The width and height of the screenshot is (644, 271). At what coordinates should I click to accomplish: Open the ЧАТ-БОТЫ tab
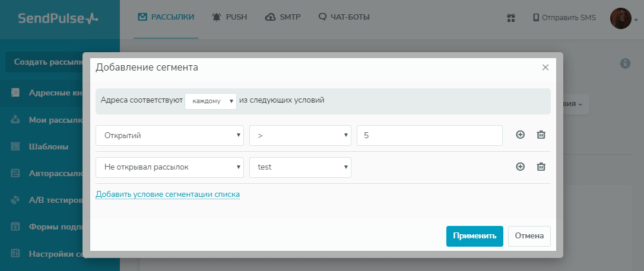coord(344,17)
